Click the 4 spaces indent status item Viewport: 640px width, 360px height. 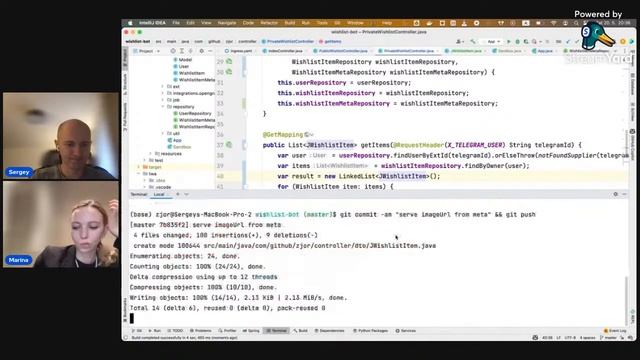[x=587, y=338]
